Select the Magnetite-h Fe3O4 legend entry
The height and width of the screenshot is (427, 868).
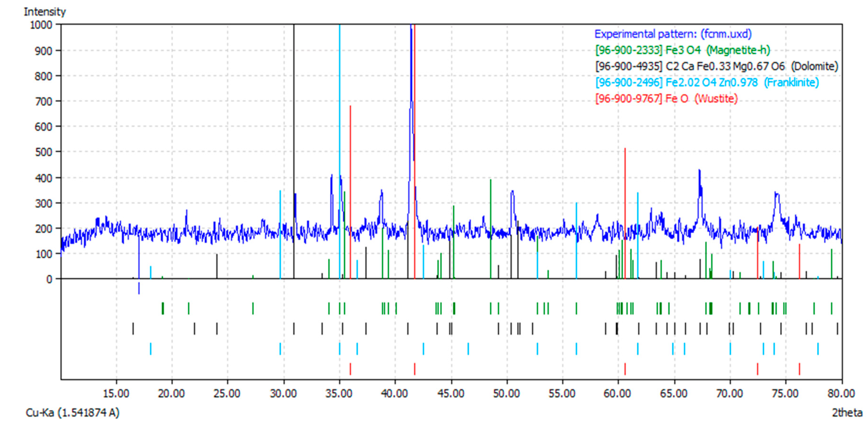(x=682, y=50)
